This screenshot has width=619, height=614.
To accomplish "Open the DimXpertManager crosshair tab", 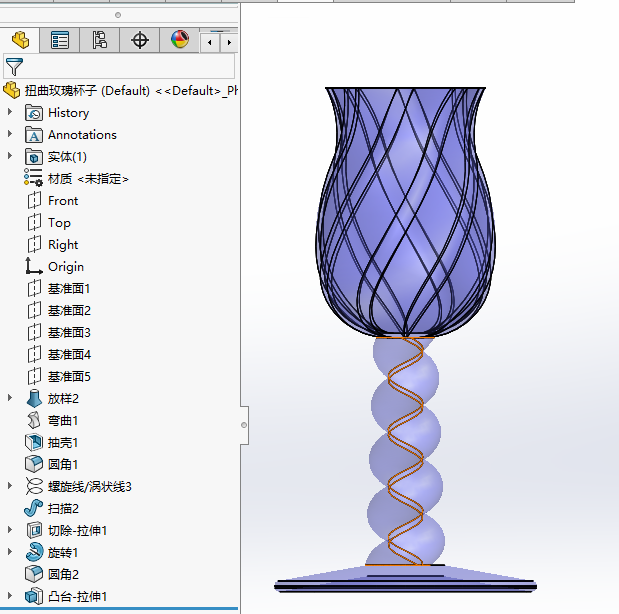I will (139, 40).
